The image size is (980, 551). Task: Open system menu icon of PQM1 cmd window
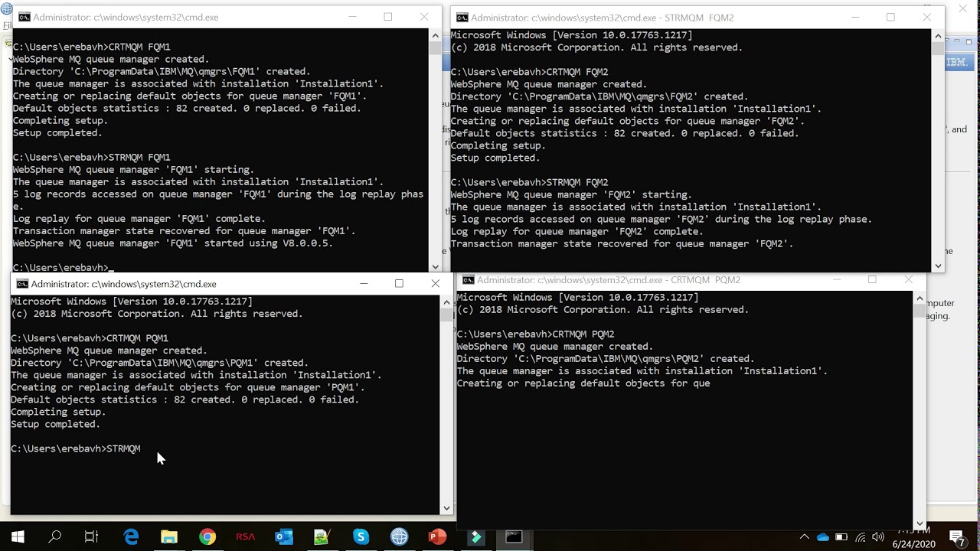click(21, 284)
